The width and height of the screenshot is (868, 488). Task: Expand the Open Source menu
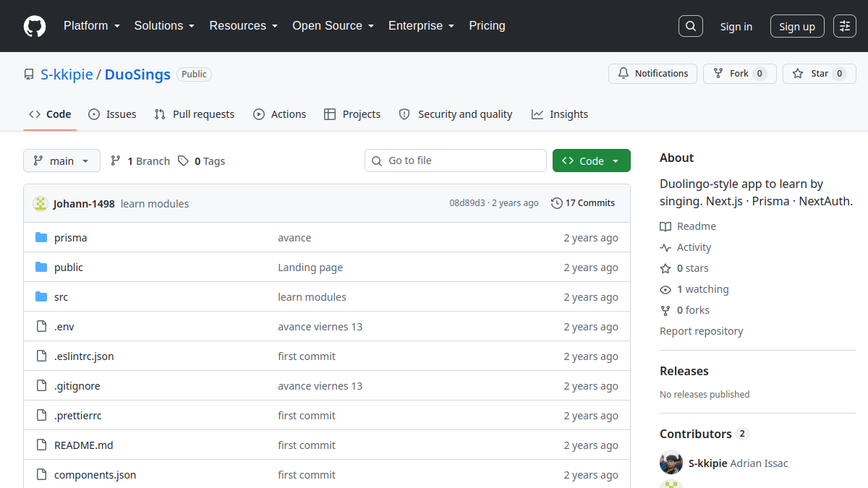click(333, 25)
